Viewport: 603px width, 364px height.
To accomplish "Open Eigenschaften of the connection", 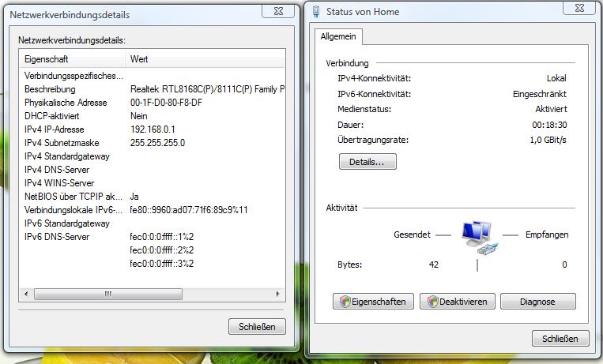I will [373, 302].
